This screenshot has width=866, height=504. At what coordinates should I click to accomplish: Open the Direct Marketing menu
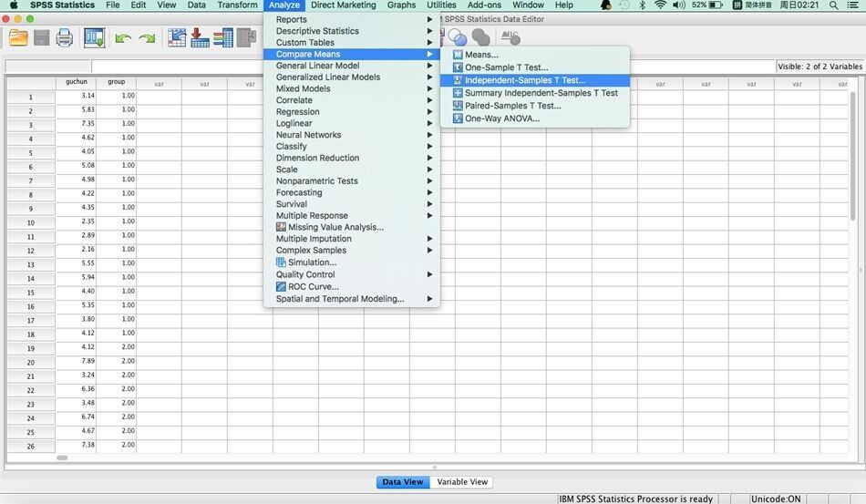pyautogui.click(x=344, y=5)
